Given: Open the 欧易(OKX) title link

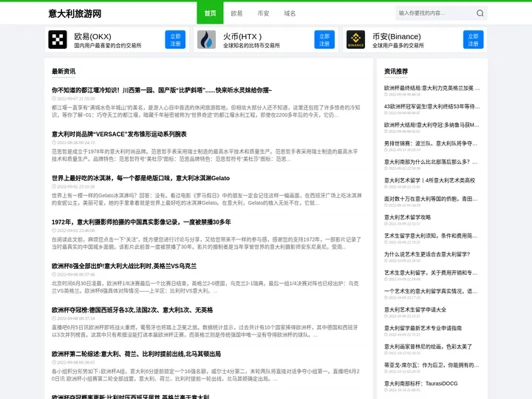Looking at the screenshot, I should pyautogui.click(x=92, y=36).
